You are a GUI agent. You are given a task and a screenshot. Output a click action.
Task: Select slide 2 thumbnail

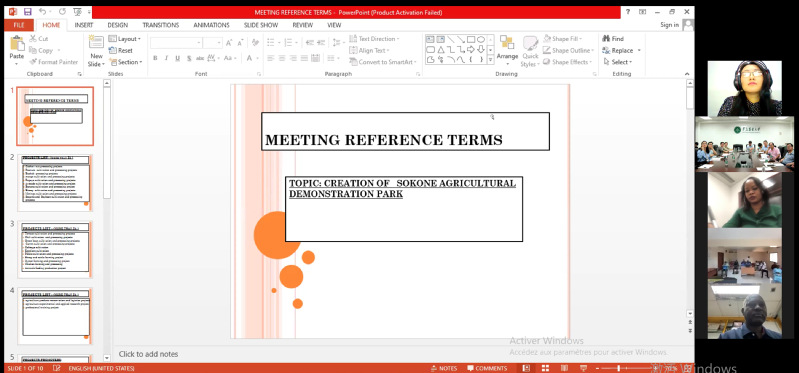pos(55,182)
